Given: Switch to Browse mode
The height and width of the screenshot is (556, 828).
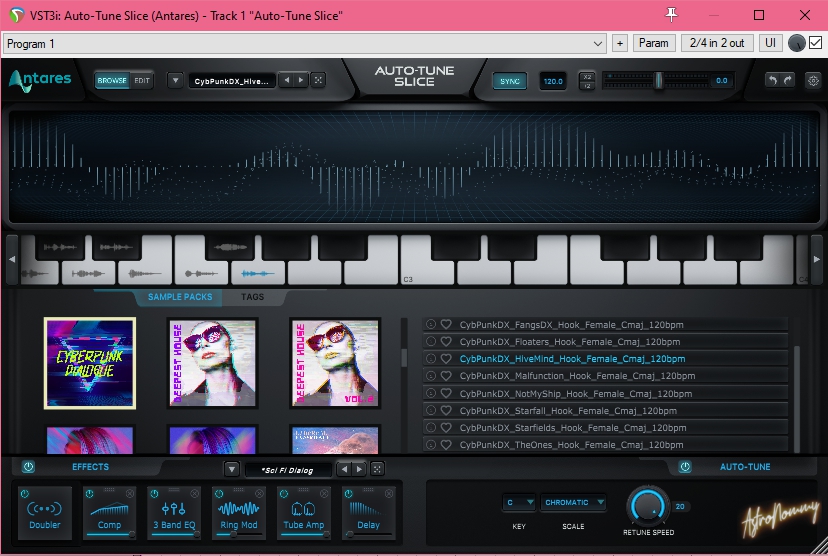Looking at the screenshot, I should point(112,80).
